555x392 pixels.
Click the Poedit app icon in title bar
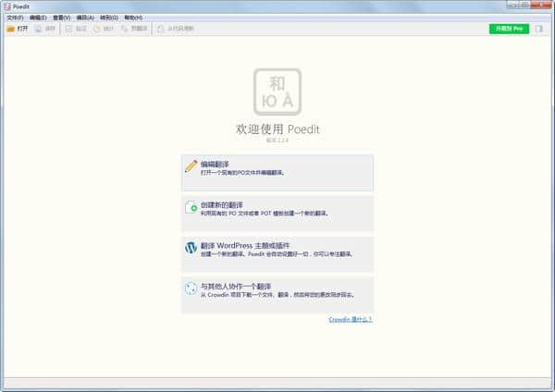tap(6, 6)
